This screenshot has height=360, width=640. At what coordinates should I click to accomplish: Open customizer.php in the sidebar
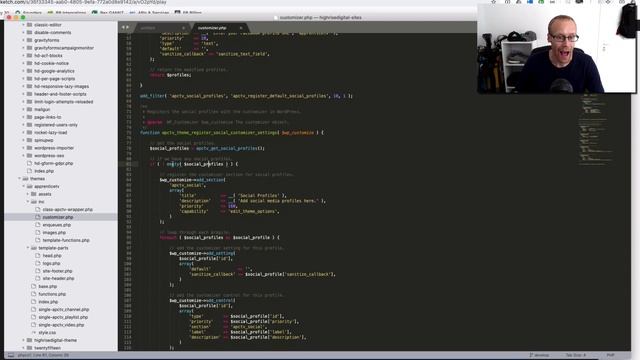(x=58, y=217)
